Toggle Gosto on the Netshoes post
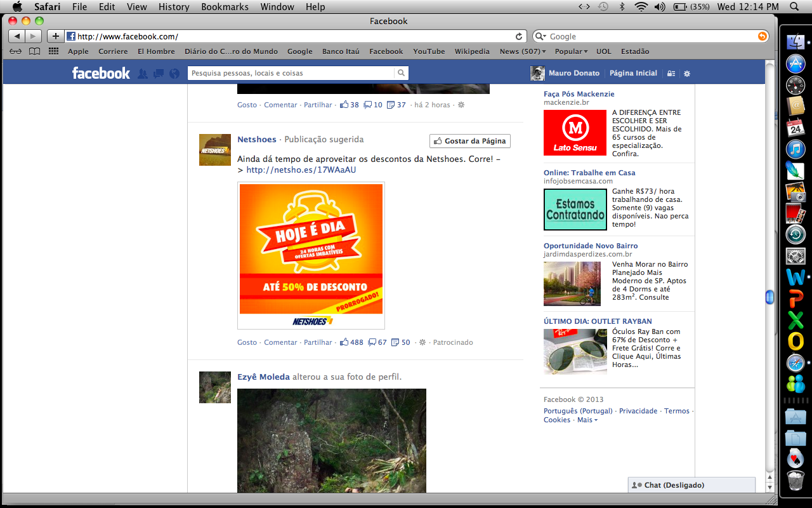Viewport: 812px width, 508px height. coord(247,342)
